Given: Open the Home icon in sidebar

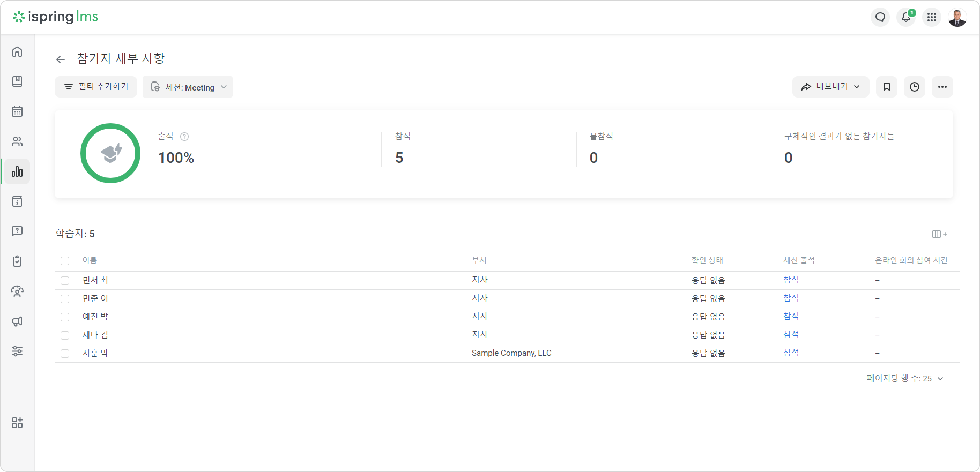Looking at the screenshot, I should [x=17, y=52].
